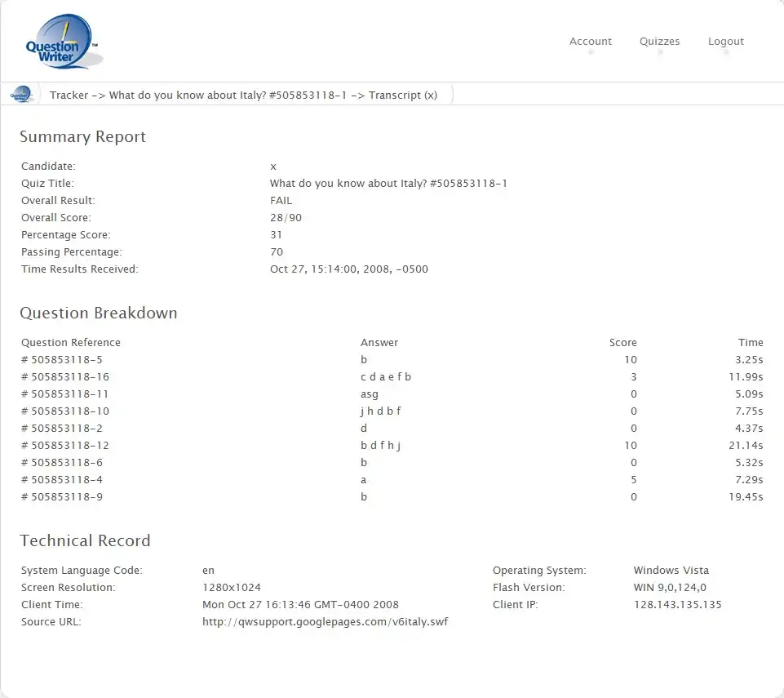The width and height of the screenshot is (784, 698).
Task: Click the small Question Writer breadcrumb icon
Action: tap(21, 95)
